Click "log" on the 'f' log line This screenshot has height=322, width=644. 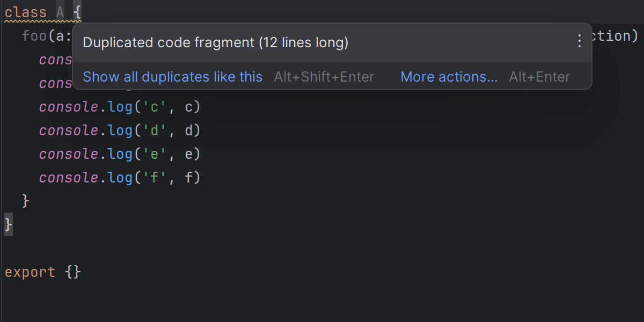pyautogui.click(x=120, y=178)
